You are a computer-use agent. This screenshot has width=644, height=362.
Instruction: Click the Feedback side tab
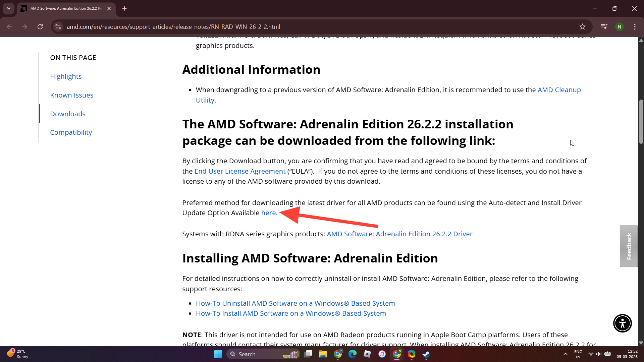pyautogui.click(x=629, y=246)
